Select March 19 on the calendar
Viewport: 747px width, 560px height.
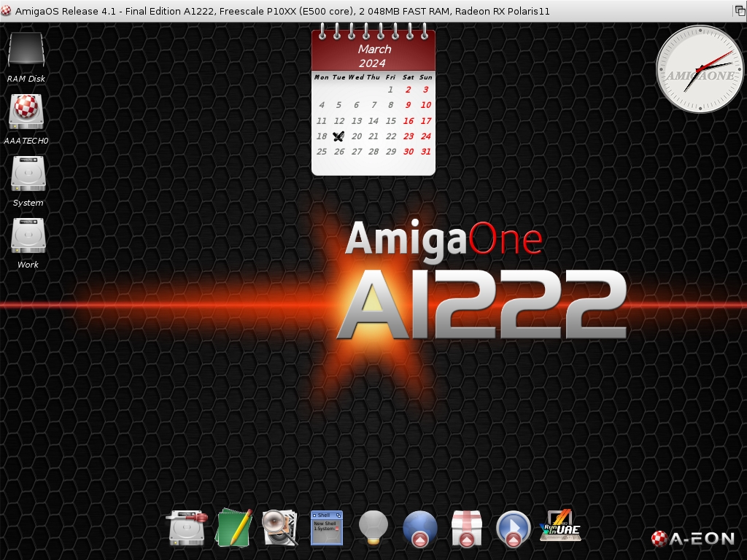coord(338,136)
